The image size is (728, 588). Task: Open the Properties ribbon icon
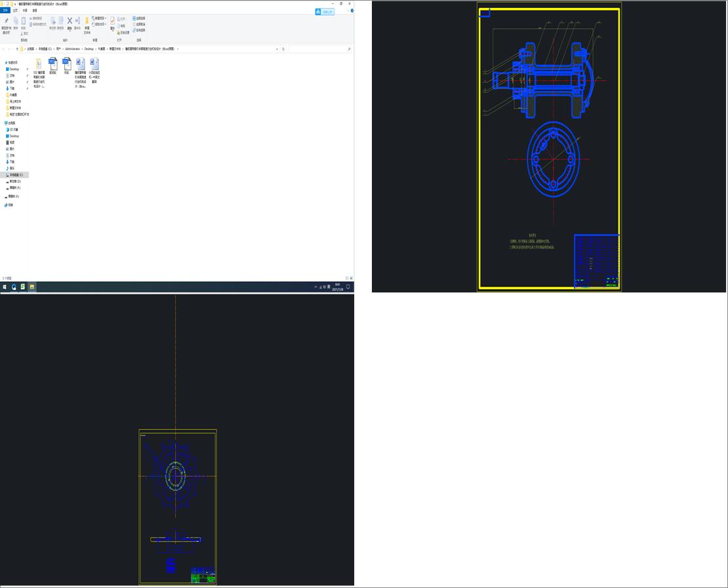pos(112,24)
